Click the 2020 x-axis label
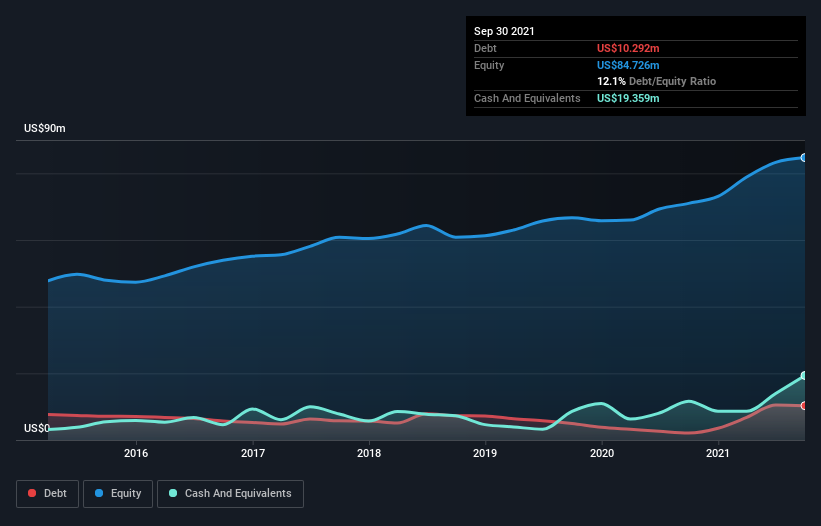821x526 pixels. [x=602, y=453]
